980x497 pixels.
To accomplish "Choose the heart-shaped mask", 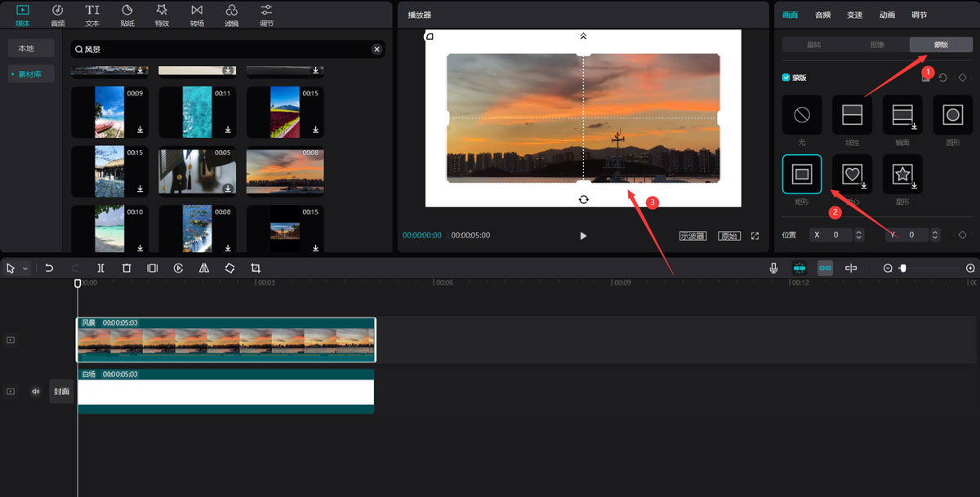I will [852, 174].
